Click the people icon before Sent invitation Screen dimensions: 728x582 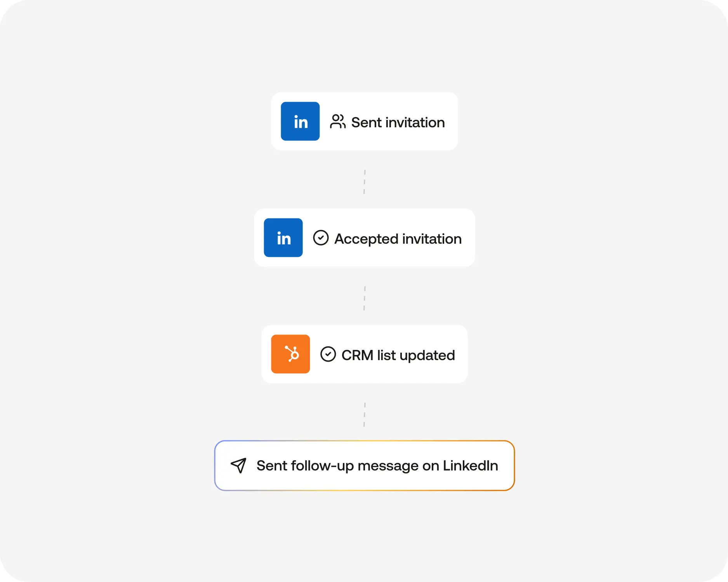click(x=337, y=121)
